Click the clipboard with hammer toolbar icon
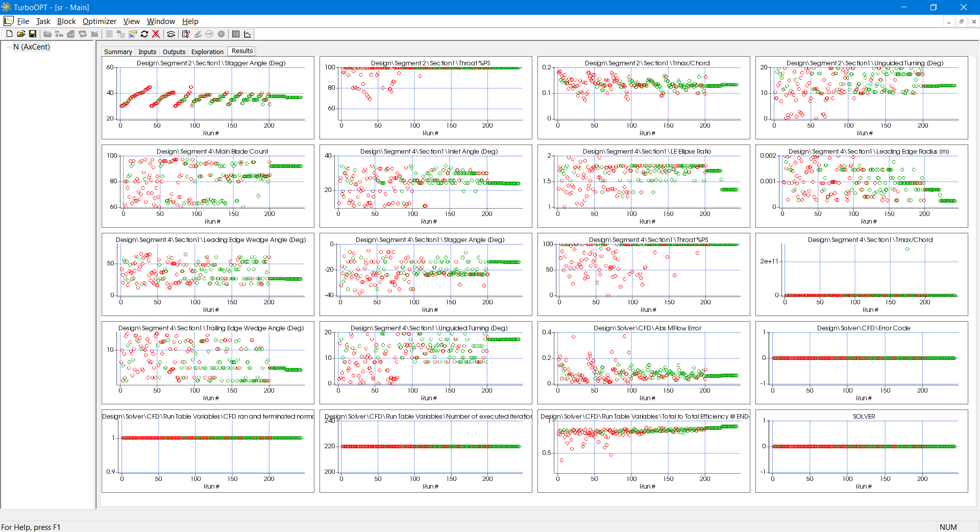Image resolution: width=980 pixels, height=532 pixels. [186, 34]
